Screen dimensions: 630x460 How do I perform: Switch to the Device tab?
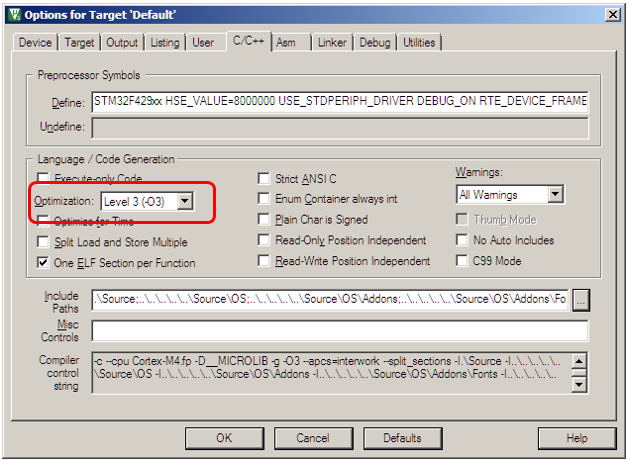[x=35, y=43]
